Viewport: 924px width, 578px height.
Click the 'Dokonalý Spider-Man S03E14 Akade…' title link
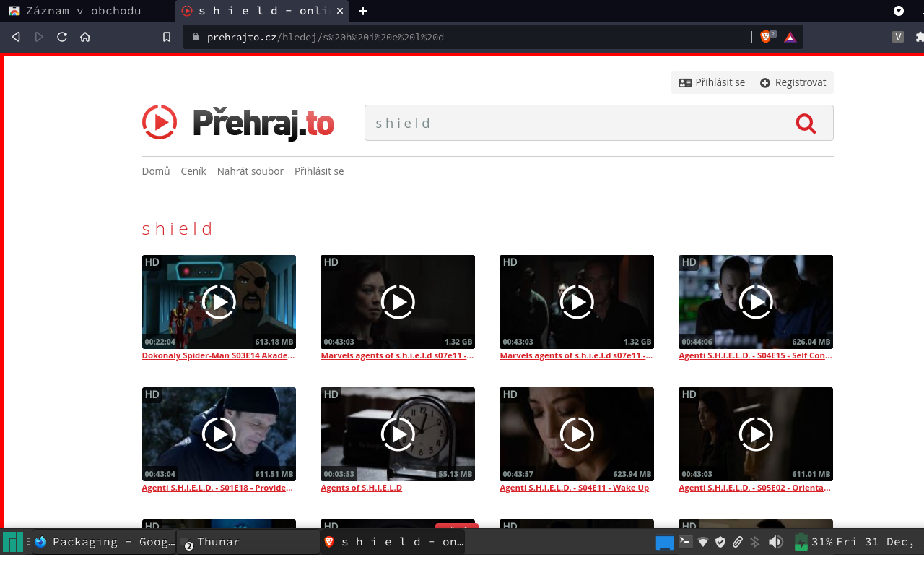click(x=219, y=355)
